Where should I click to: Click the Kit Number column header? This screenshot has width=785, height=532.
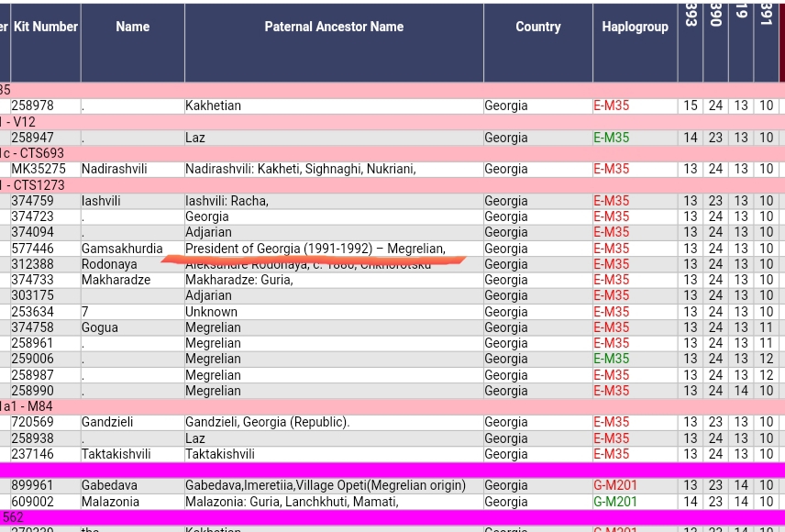point(45,28)
